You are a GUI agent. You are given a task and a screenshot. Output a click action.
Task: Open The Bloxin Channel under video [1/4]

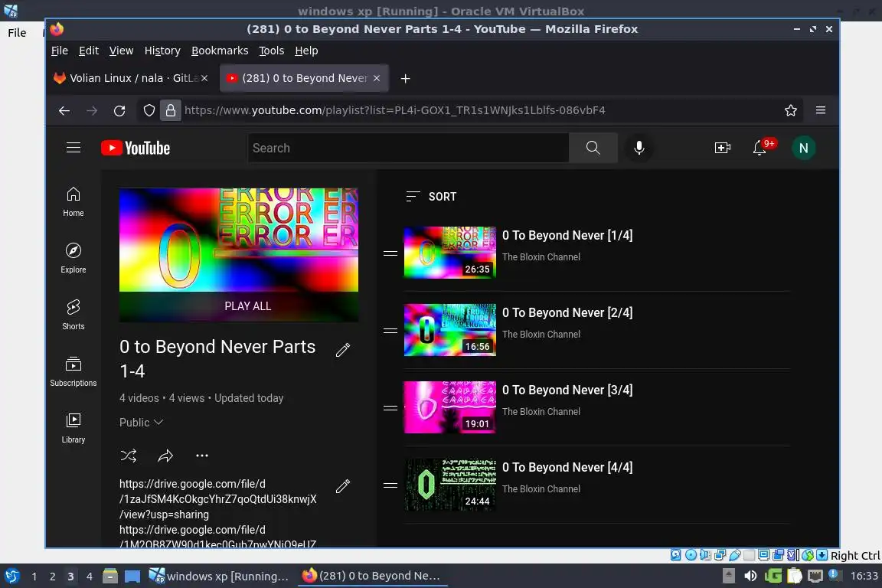541,256
